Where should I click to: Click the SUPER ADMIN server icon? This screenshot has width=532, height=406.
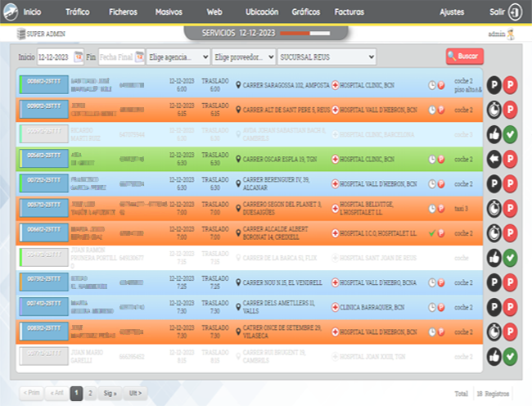(21, 34)
